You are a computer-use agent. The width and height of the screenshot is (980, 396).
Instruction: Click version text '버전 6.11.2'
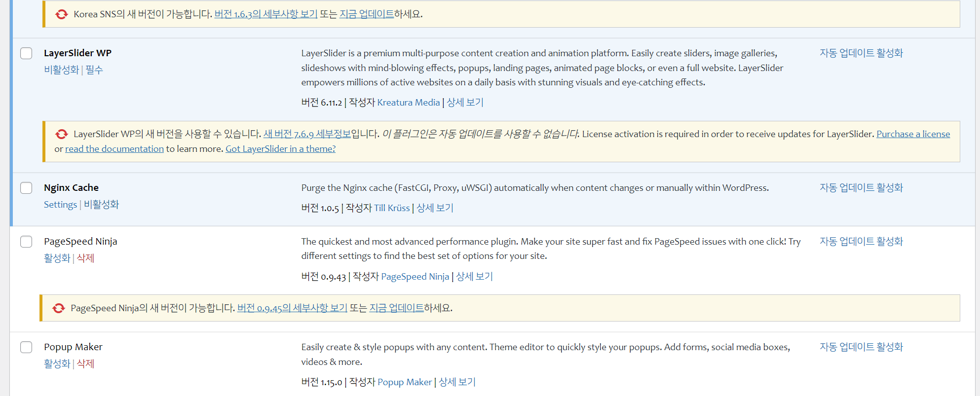(x=322, y=102)
